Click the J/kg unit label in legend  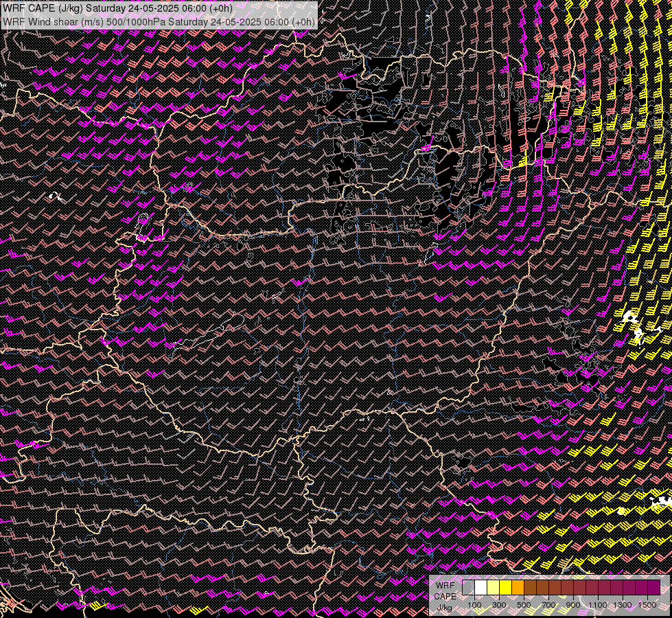point(444,608)
